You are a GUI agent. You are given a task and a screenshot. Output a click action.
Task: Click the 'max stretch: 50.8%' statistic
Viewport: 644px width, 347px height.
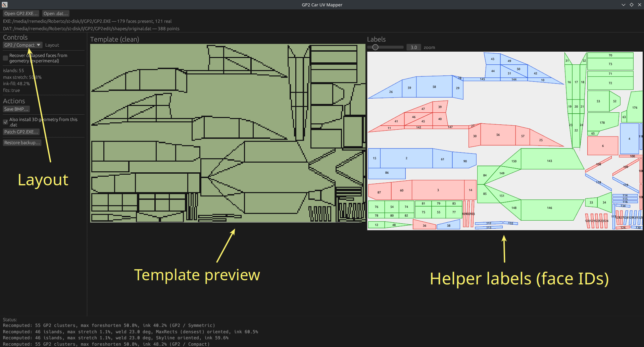pos(22,77)
